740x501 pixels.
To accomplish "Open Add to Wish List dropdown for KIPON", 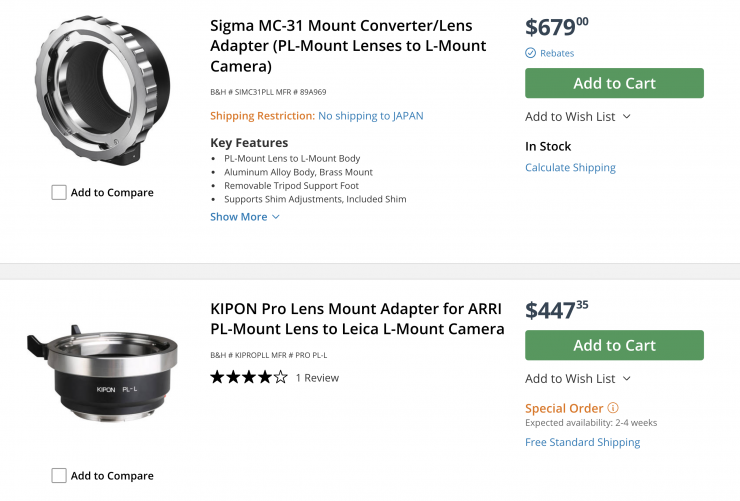I will click(x=578, y=378).
